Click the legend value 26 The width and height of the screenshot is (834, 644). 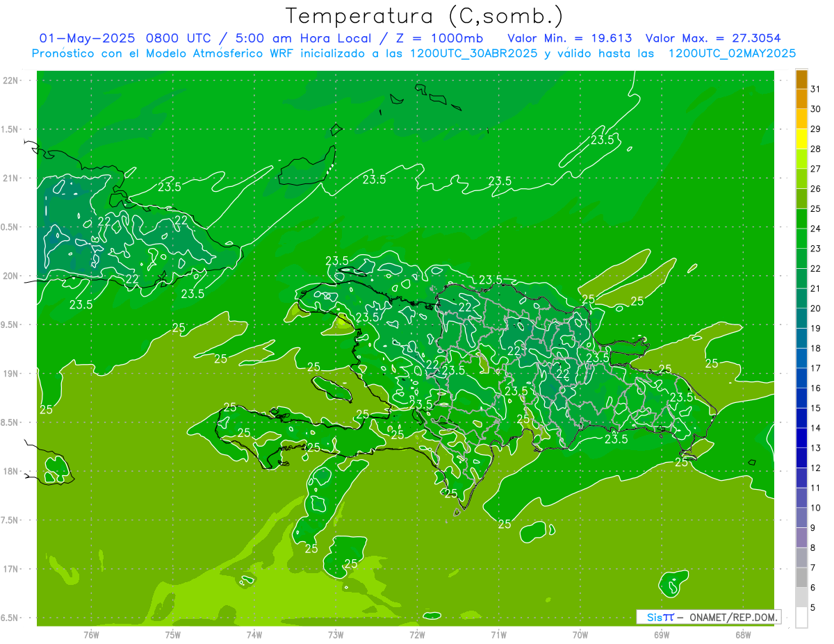point(816,188)
